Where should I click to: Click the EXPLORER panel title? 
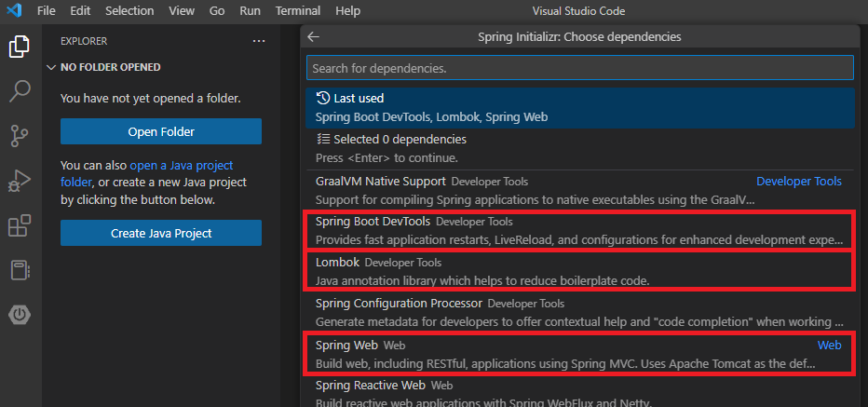click(x=84, y=41)
